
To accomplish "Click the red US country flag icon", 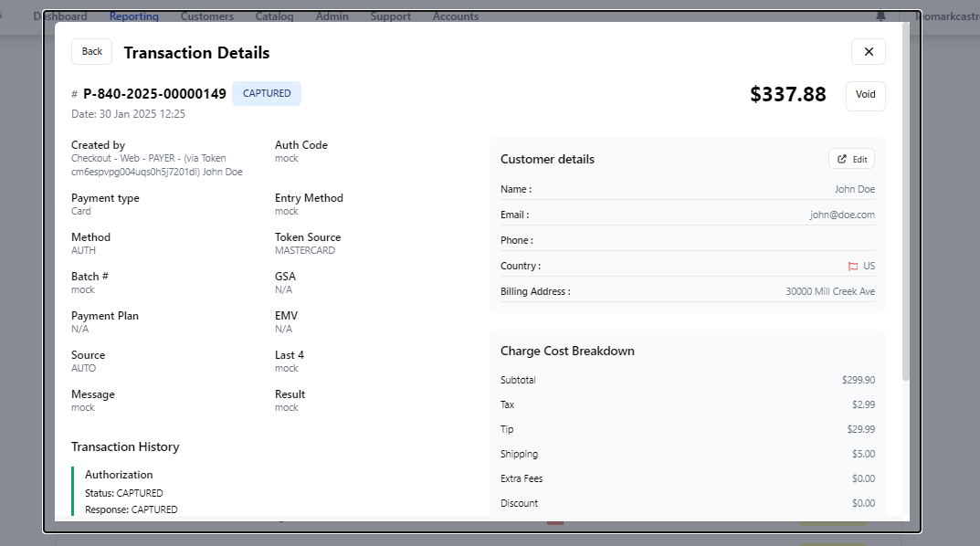I will [853, 267].
